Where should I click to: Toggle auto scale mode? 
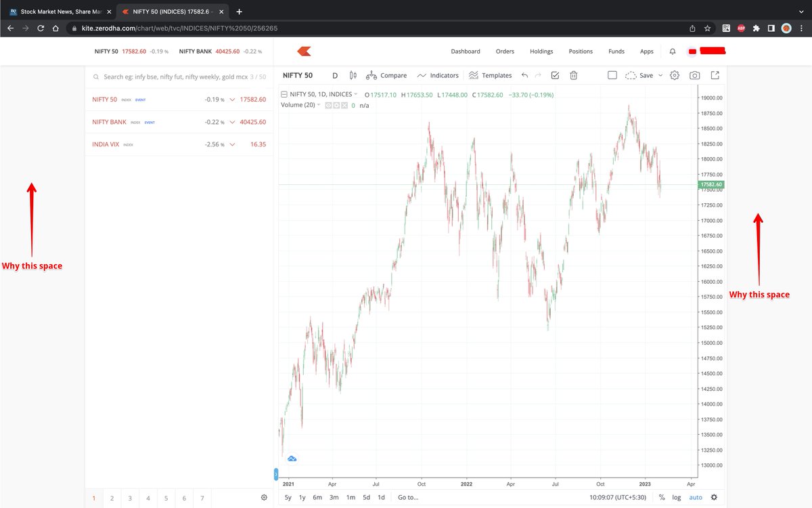click(696, 497)
